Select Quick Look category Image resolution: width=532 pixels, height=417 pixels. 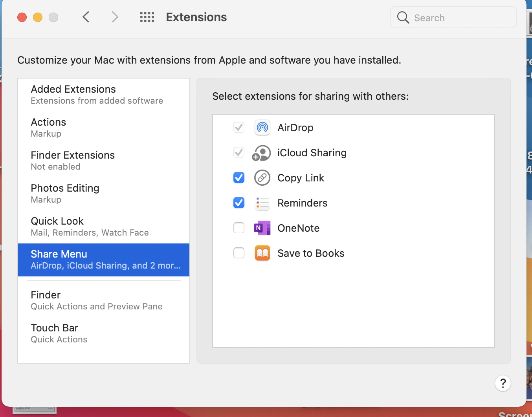pyautogui.click(x=104, y=227)
